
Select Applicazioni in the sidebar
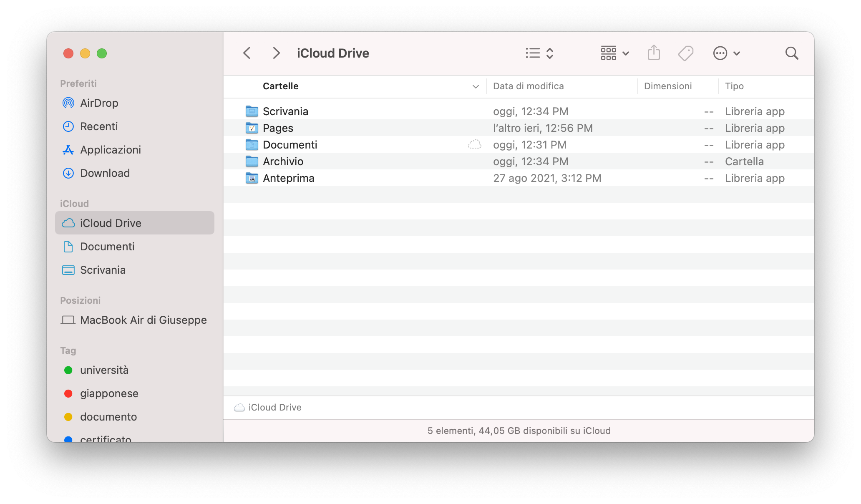point(110,150)
